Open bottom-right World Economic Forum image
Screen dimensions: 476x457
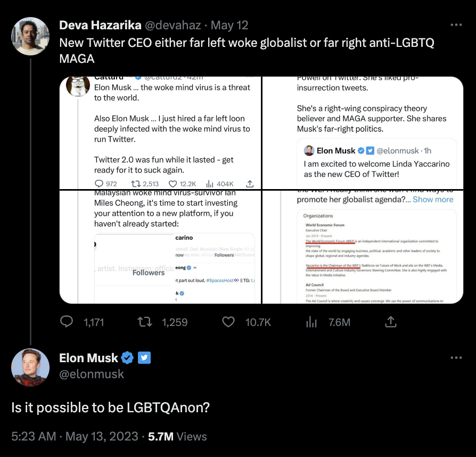click(364, 247)
